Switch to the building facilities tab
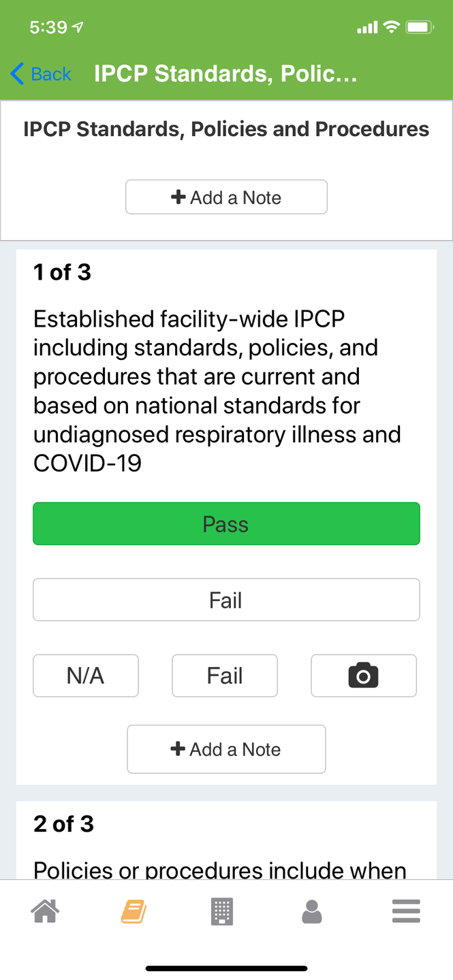The image size is (453, 980). tap(222, 911)
